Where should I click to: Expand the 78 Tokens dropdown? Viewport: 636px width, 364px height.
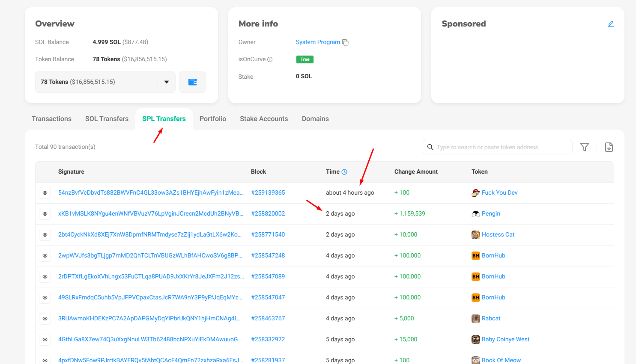[166, 82]
